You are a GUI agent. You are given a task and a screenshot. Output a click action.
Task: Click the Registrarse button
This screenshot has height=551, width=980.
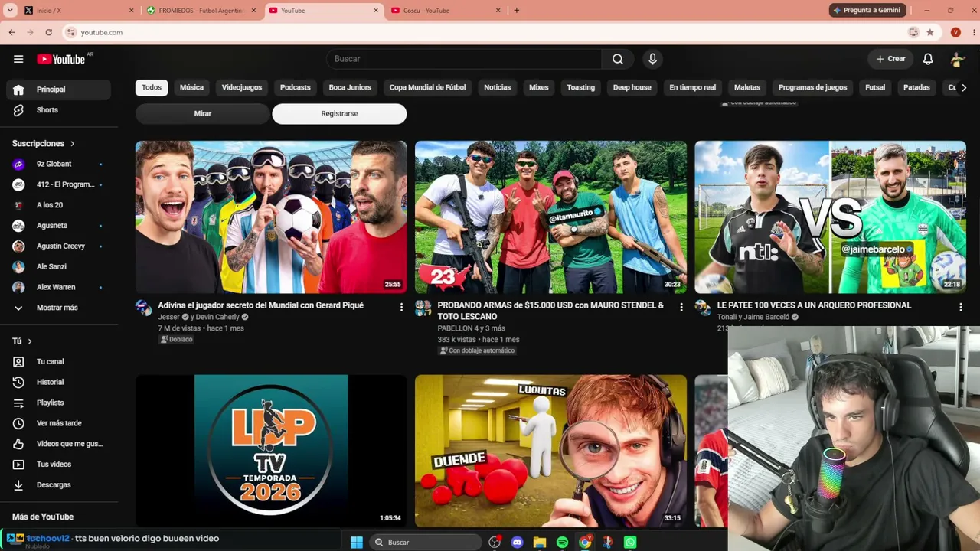click(x=339, y=113)
